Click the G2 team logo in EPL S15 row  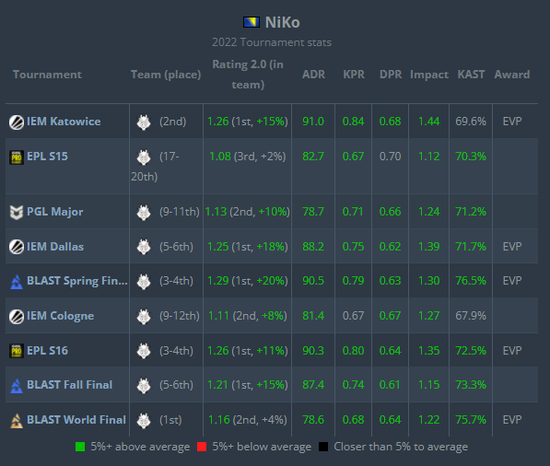[x=143, y=157]
